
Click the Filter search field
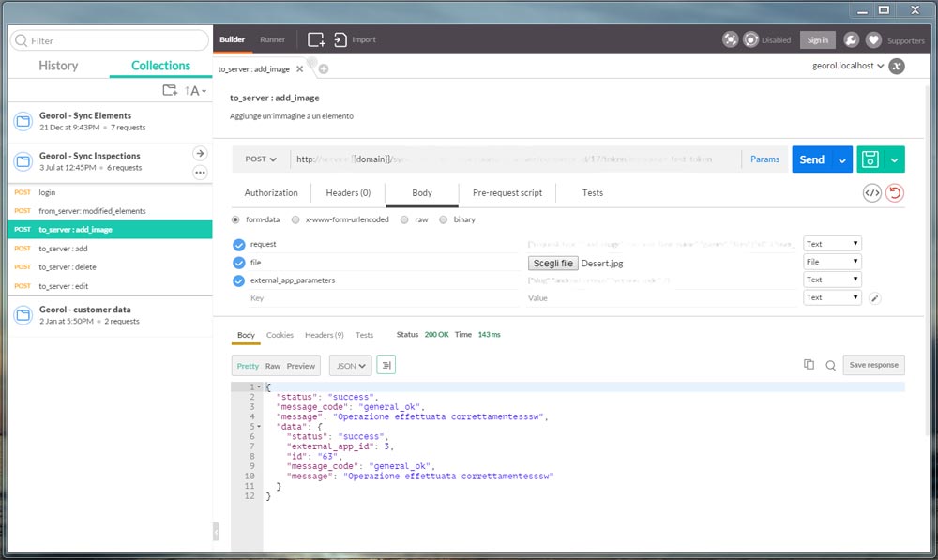(x=110, y=41)
